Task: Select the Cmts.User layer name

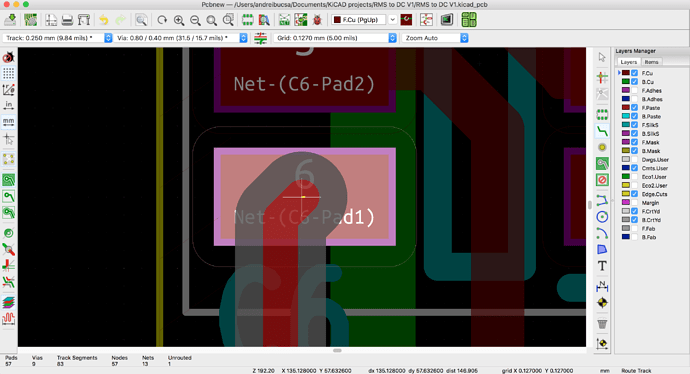Action: click(655, 168)
